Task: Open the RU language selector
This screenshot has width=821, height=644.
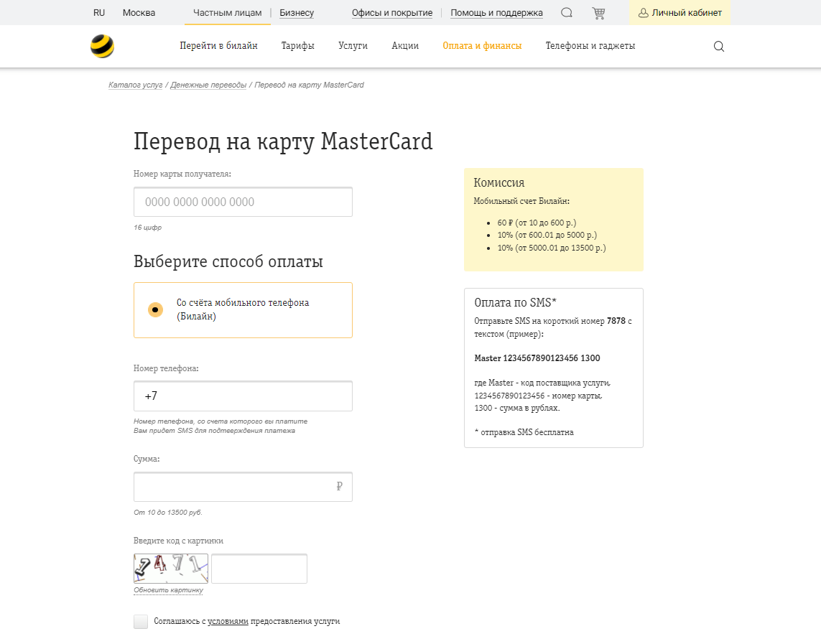Action: tap(99, 13)
